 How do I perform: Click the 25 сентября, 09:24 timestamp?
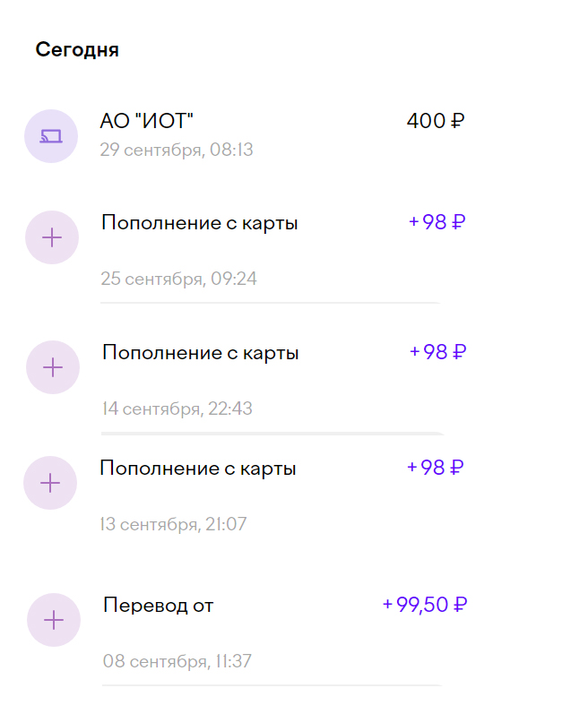[178, 279]
